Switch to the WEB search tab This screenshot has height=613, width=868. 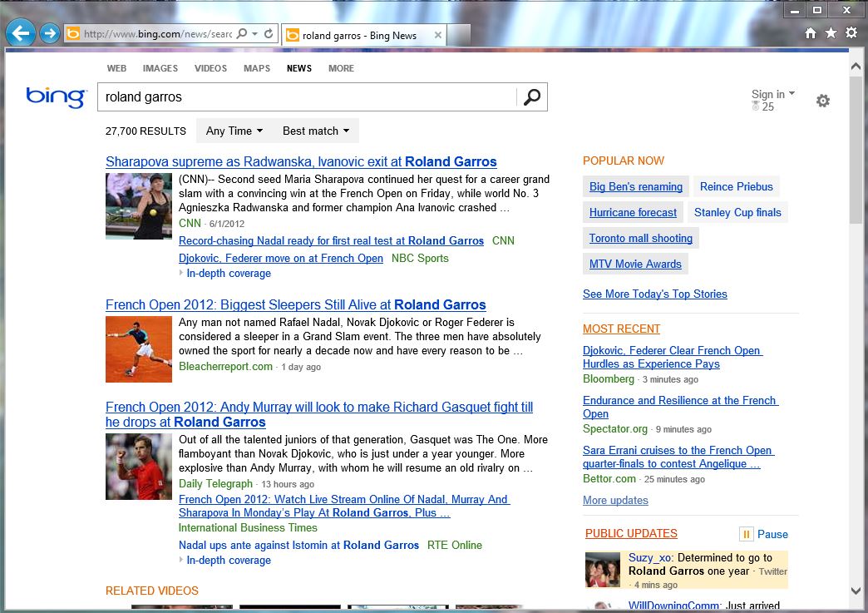116,68
